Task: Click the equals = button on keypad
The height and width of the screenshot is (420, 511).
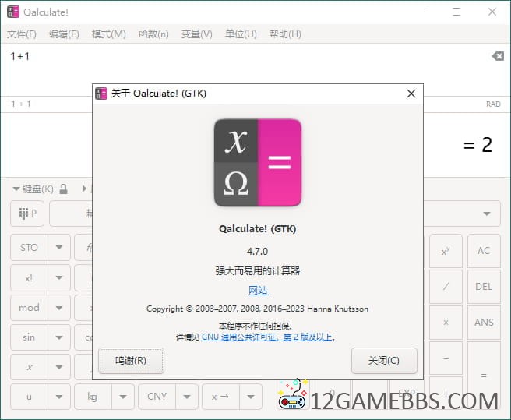Action: pyautogui.click(x=484, y=376)
